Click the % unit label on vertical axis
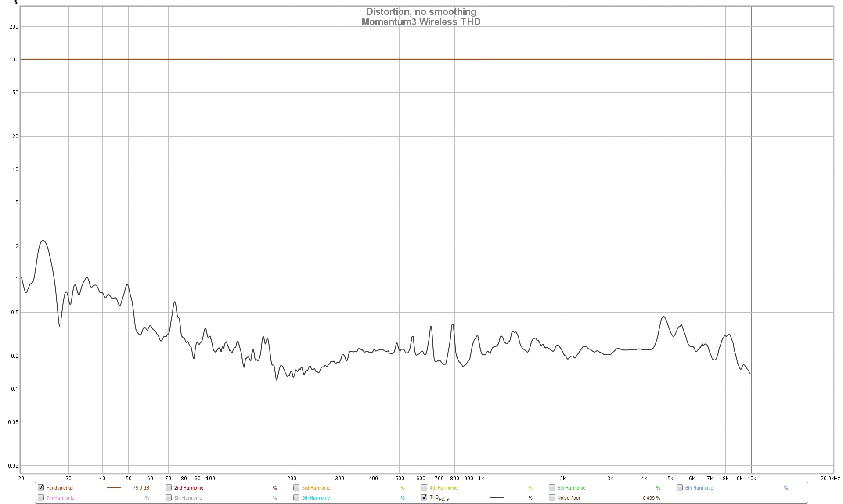Image resolution: width=843 pixels, height=504 pixels. (x=16, y=3)
